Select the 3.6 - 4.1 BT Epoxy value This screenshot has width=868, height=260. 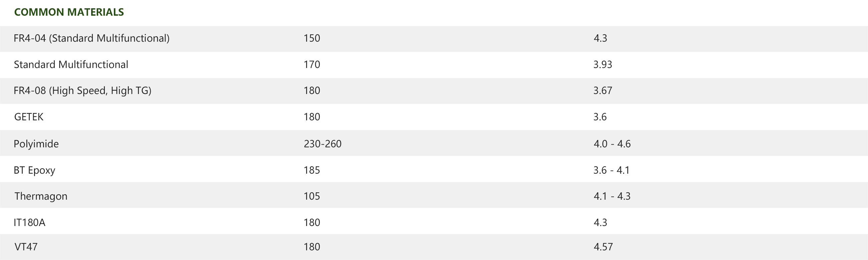pyautogui.click(x=611, y=170)
